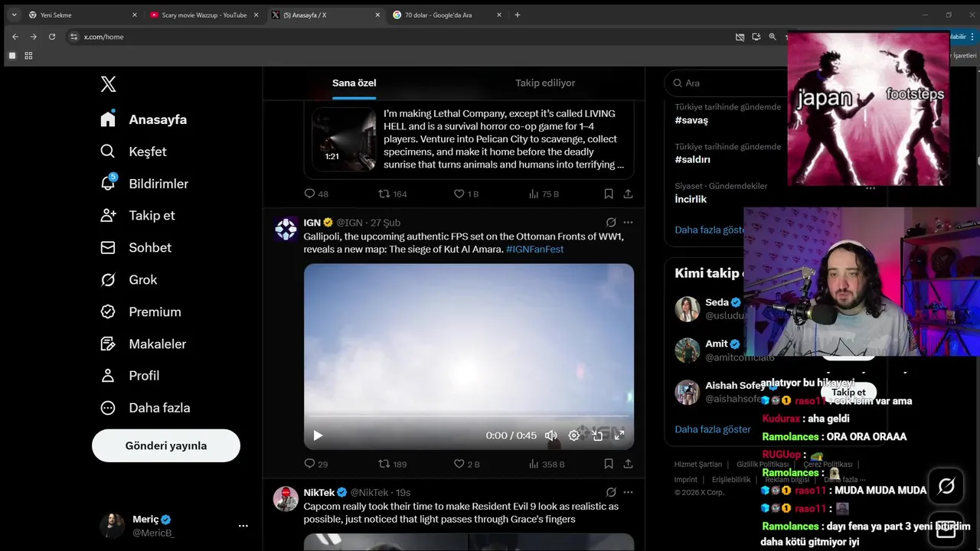Open NikTek profile avatar

point(286,498)
